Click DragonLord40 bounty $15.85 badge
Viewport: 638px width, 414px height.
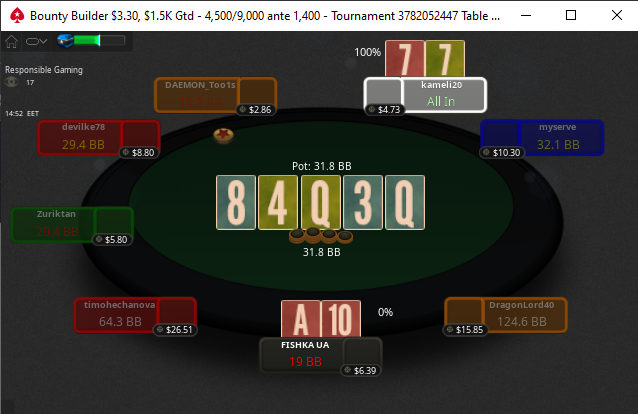pyautogui.click(x=465, y=329)
